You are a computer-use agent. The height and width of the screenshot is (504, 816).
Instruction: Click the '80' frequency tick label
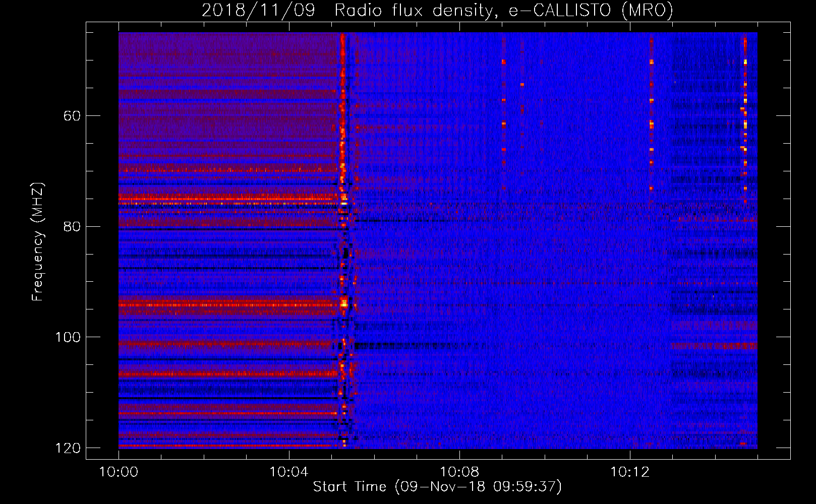point(72,226)
